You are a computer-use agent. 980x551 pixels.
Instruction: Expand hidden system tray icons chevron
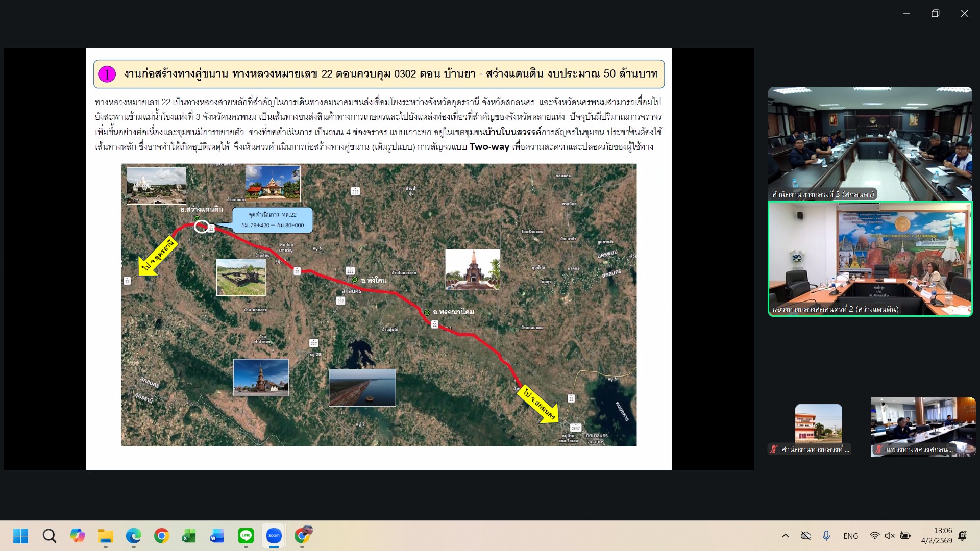(x=786, y=536)
